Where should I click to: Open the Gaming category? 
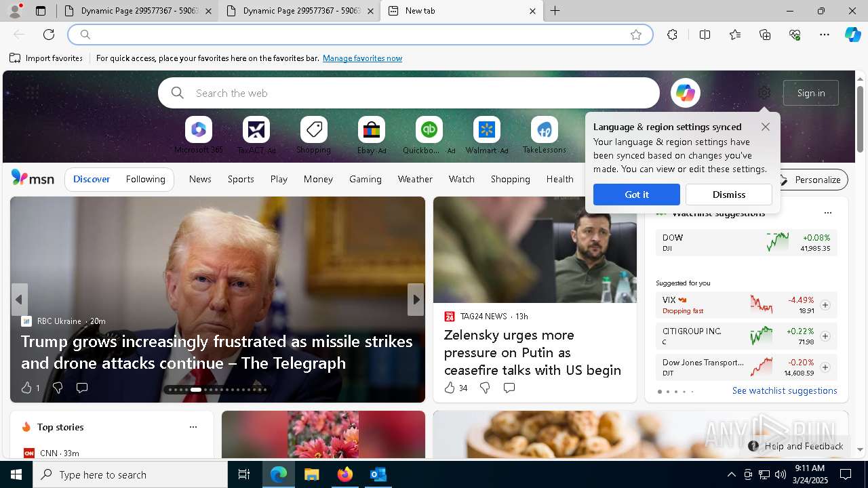point(366,179)
